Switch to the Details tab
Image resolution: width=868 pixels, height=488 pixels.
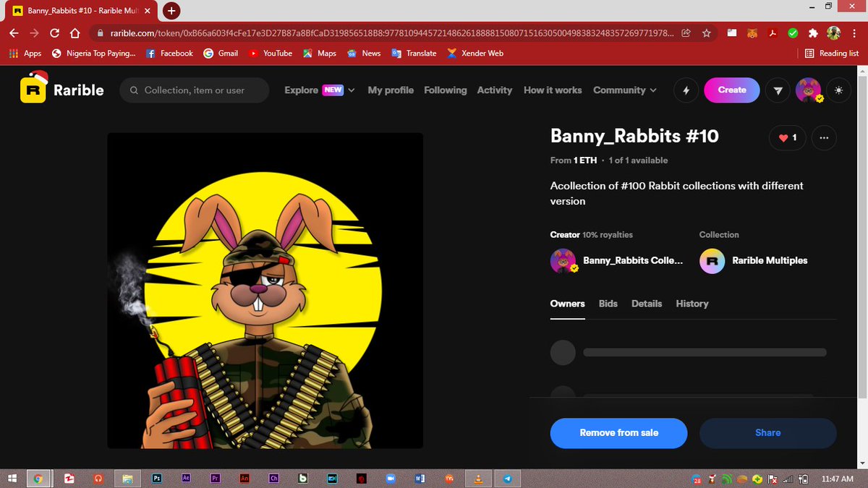[x=647, y=304]
